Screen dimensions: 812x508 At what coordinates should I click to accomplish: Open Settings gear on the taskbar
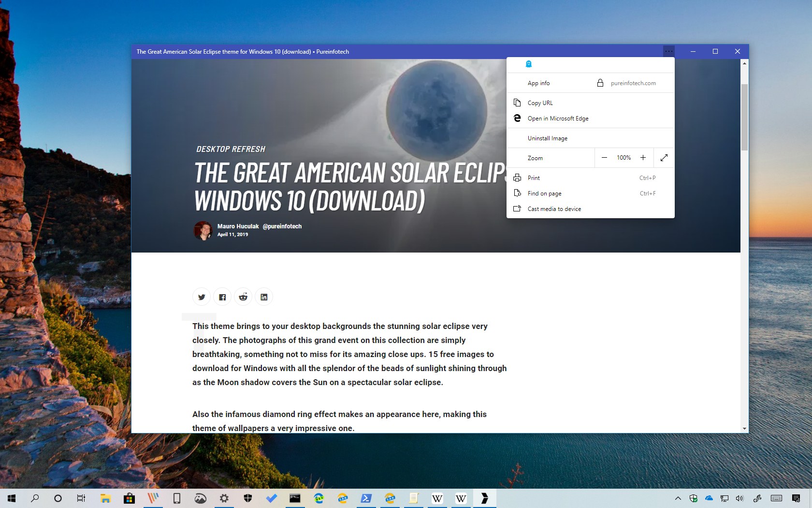point(224,498)
